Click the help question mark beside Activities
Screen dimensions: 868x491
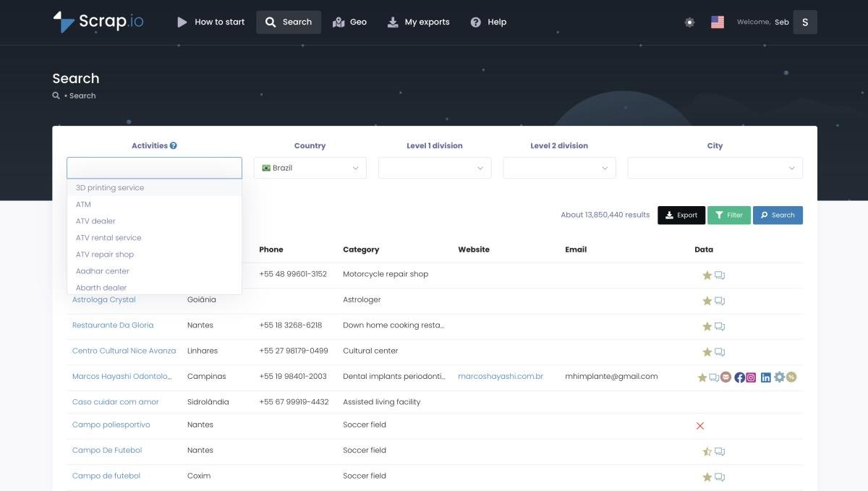coord(174,145)
